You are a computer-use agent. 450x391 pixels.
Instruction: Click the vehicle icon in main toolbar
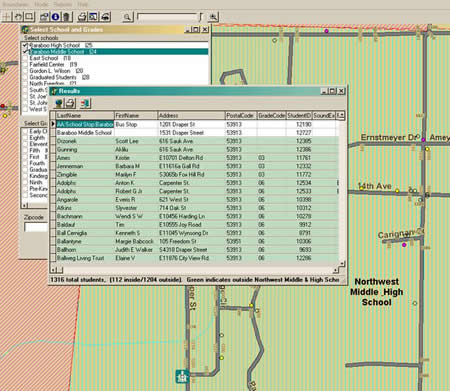click(x=105, y=17)
